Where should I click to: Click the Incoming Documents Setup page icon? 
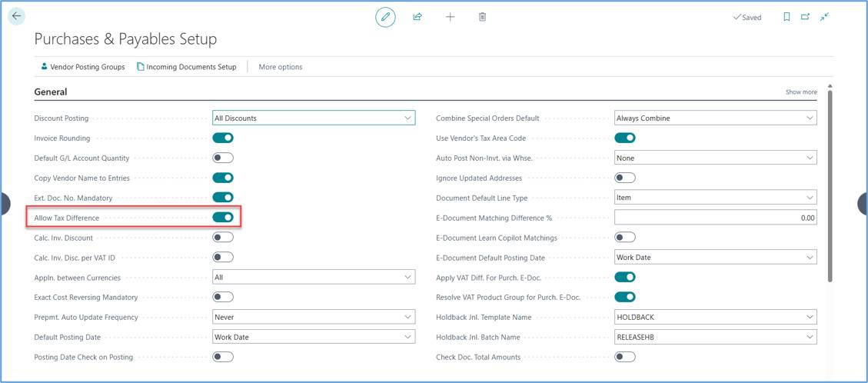tap(141, 66)
